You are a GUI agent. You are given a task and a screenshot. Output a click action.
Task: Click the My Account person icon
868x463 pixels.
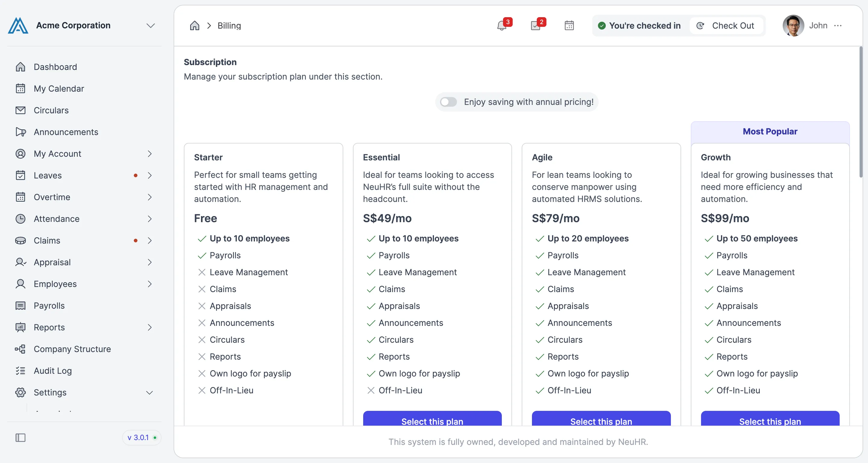pyautogui.click(x=20, y=154)
